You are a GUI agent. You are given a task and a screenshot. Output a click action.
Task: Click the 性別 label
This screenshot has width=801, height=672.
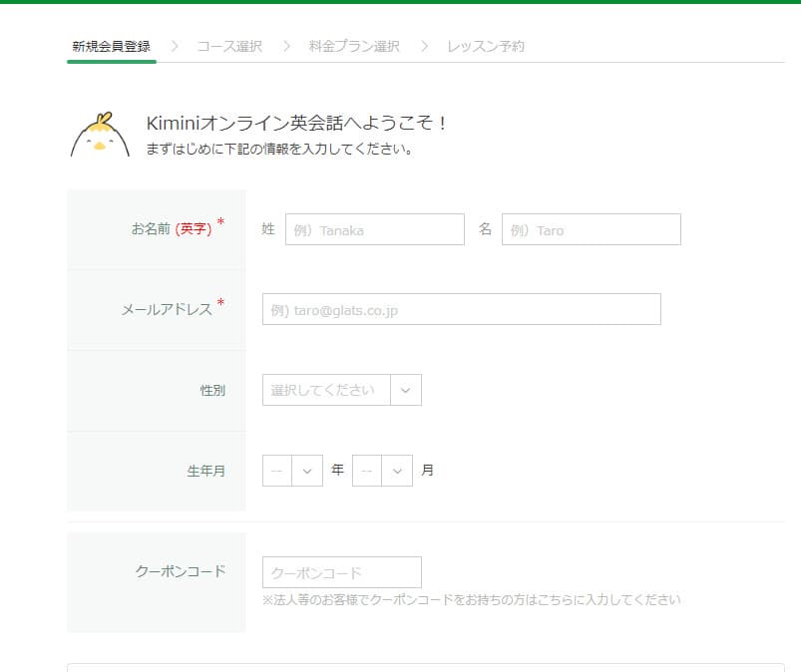tap(212, 391)
